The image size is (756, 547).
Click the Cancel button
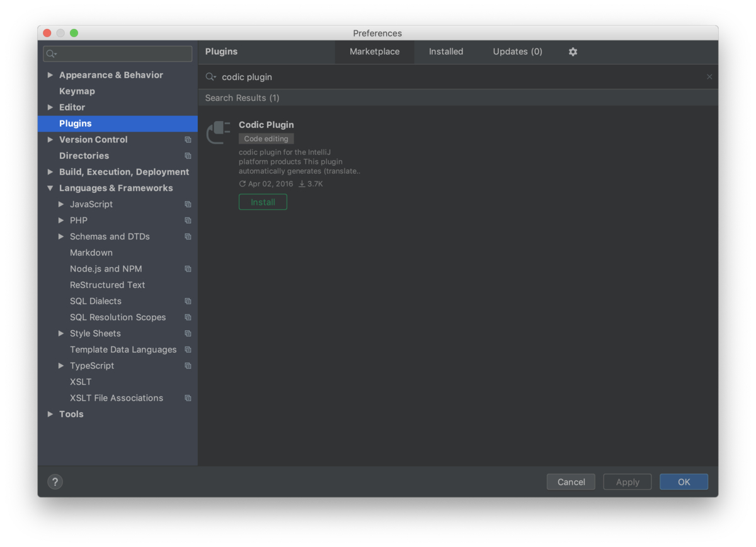click(x=571, y=482)
